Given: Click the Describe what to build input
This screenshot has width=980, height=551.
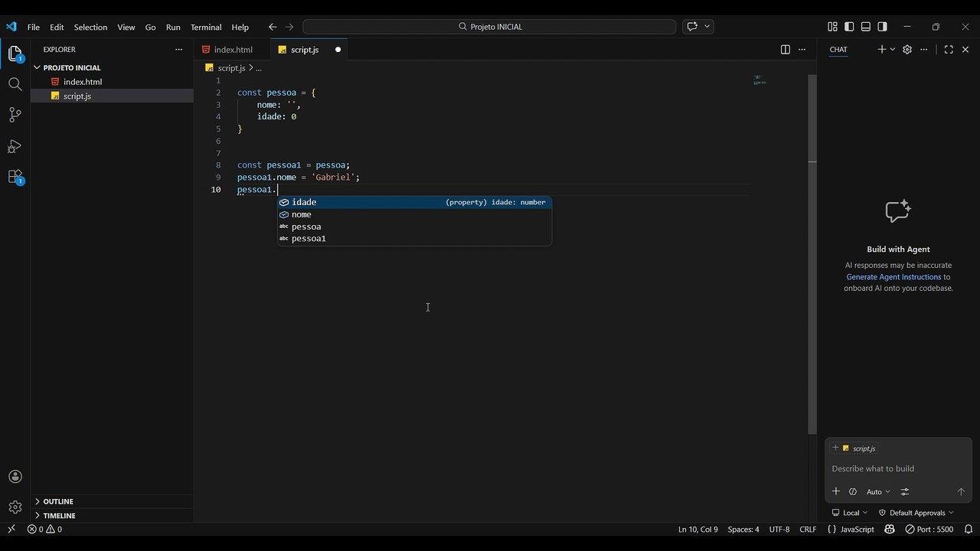Looking at the screenshot, I should pyautogui.click(x=898, y=468).
